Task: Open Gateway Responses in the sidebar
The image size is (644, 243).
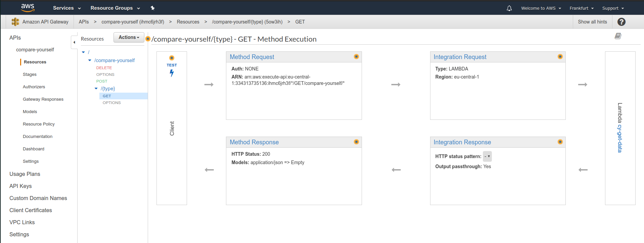Action: pos(43,99)
